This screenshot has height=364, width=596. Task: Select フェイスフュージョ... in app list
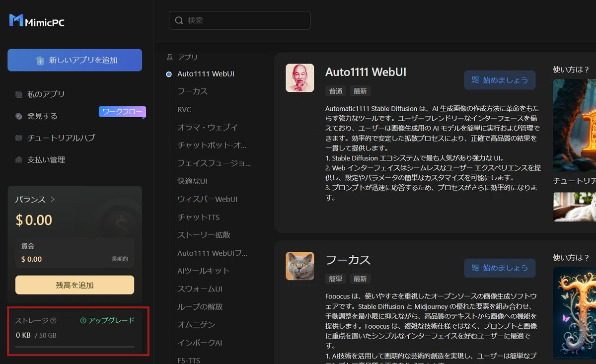(x=214, y=163)
